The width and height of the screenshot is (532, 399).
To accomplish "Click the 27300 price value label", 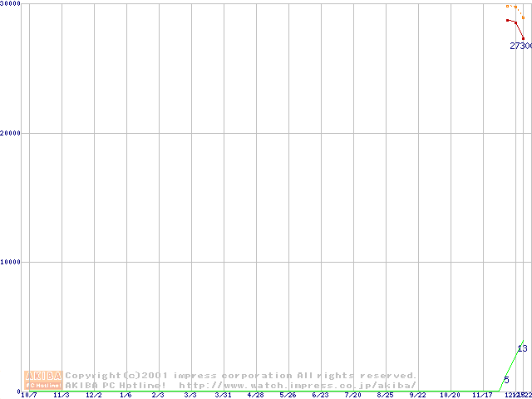I will [520, 47].
